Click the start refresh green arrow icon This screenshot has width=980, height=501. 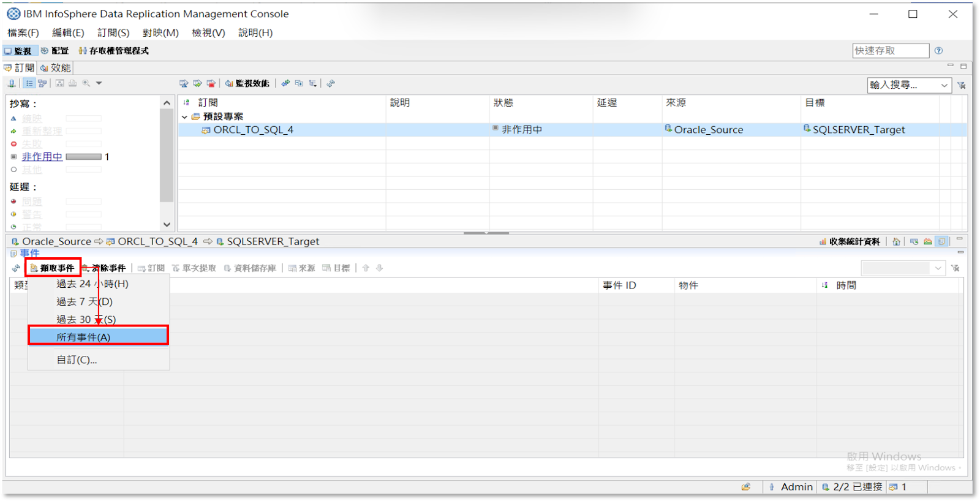click(x=197, y=83)
